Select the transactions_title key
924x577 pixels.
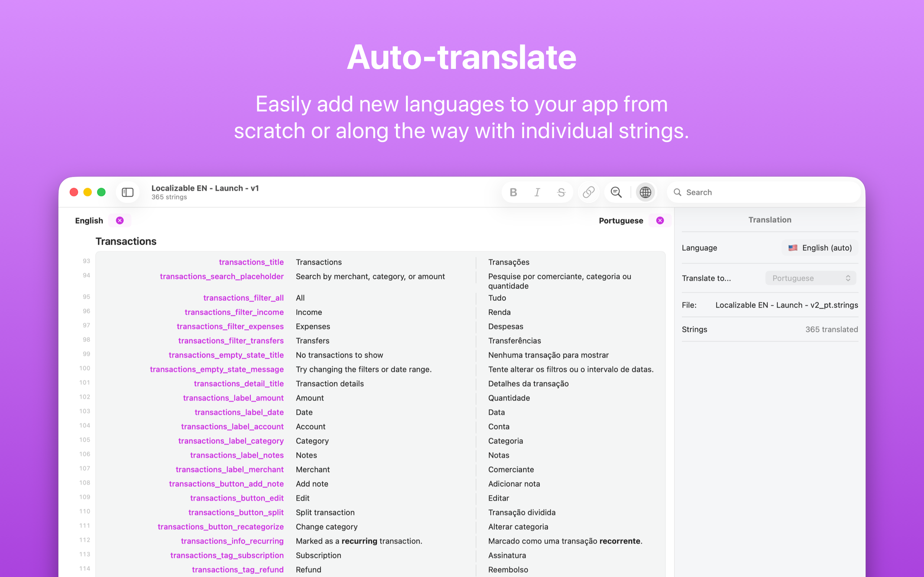(x=251, y=262)
